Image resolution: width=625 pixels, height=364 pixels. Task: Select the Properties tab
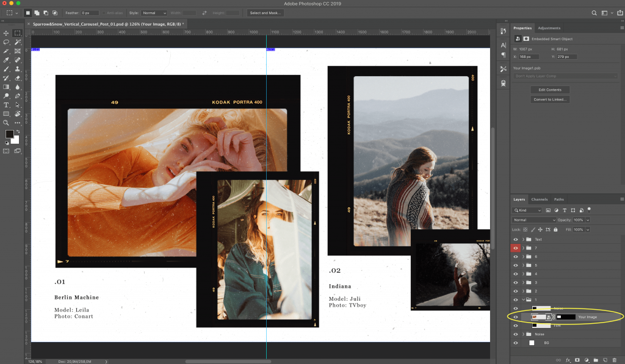(522, 28)
